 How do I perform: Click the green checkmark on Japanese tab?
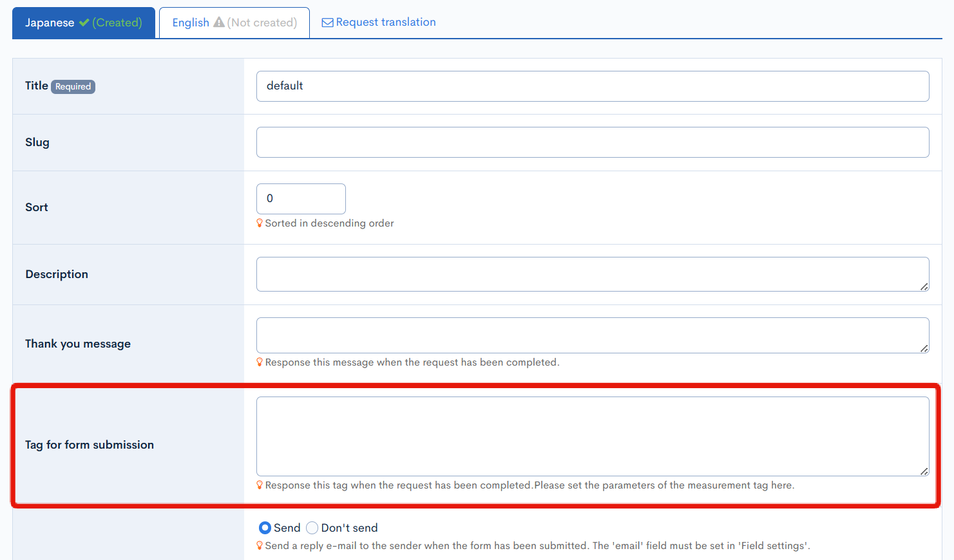pos(84,23)
